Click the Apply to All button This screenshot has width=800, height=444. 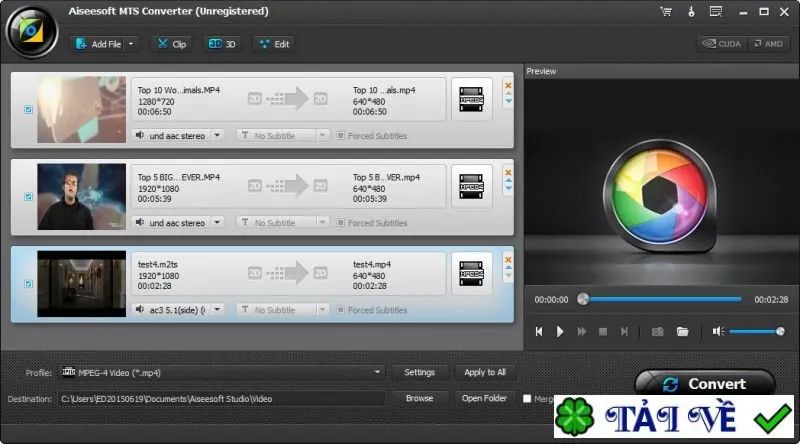(485, 373)
